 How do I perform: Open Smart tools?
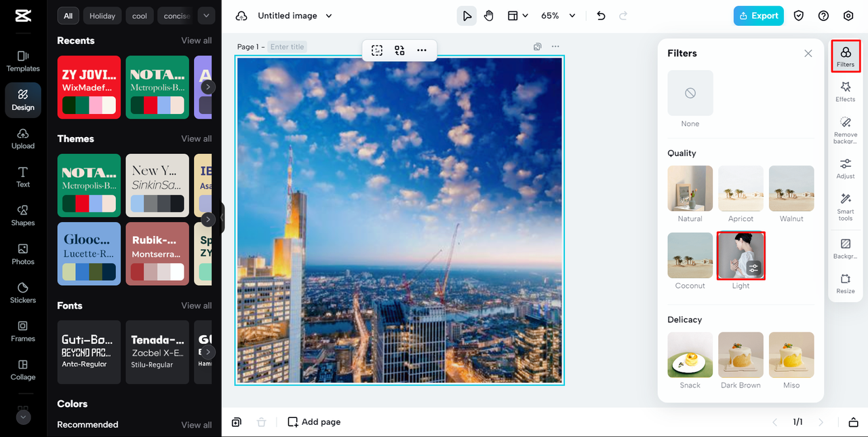(x=846, y=206)
